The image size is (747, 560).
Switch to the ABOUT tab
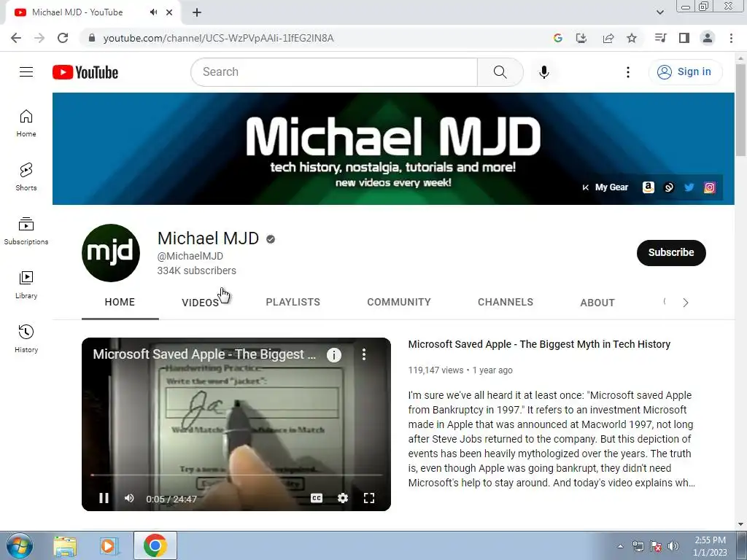pos(597,303)
